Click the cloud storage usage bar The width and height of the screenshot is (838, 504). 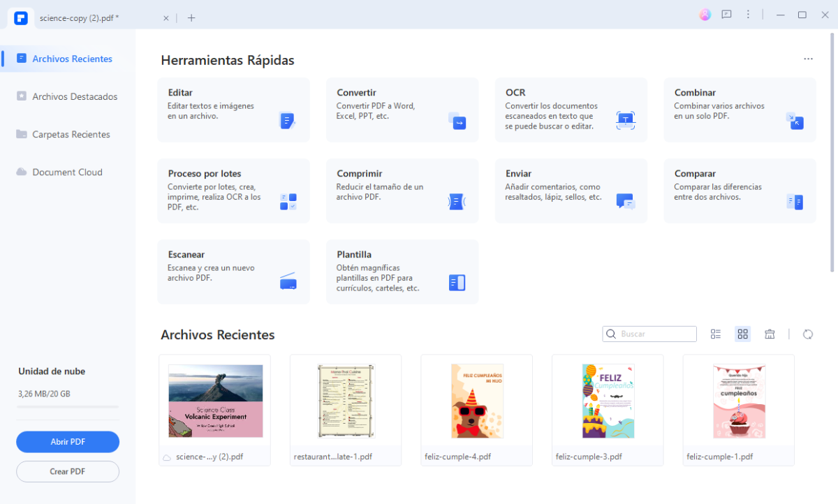(67, 408)
